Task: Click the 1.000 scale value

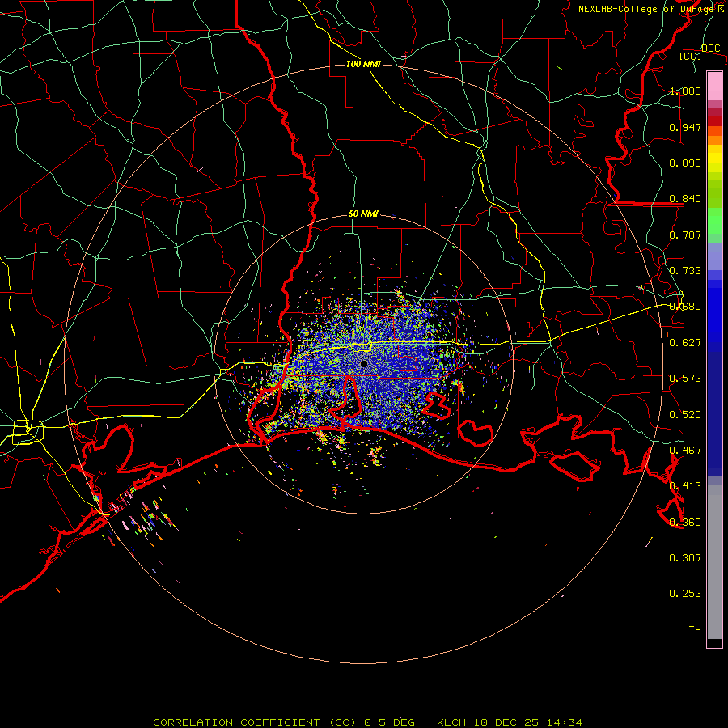Action: coord(685,91)
